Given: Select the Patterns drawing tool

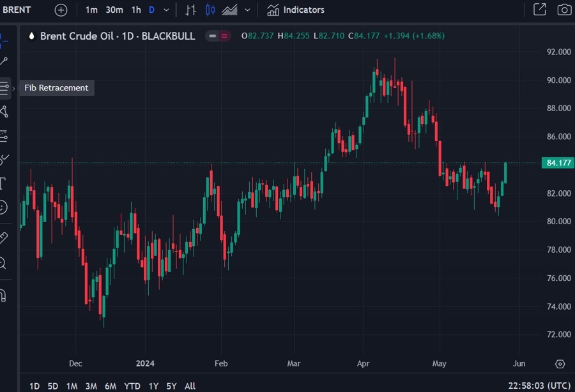Looking at the screenshot, I should coord(4,111).
